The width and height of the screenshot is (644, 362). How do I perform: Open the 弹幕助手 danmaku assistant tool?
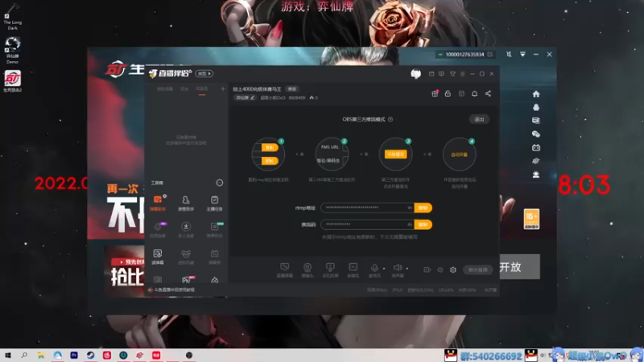[158, 203]
